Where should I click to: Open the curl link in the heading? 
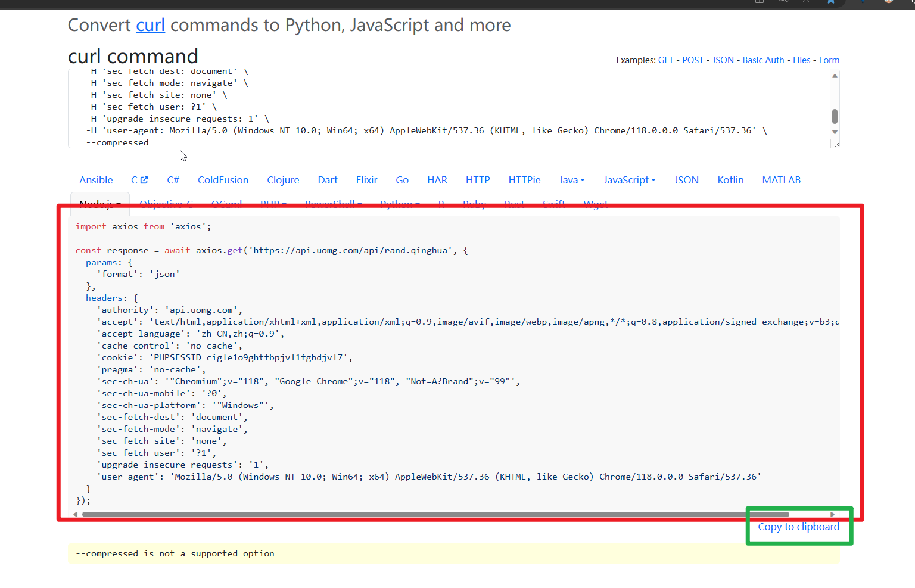(x=150, y=25)
